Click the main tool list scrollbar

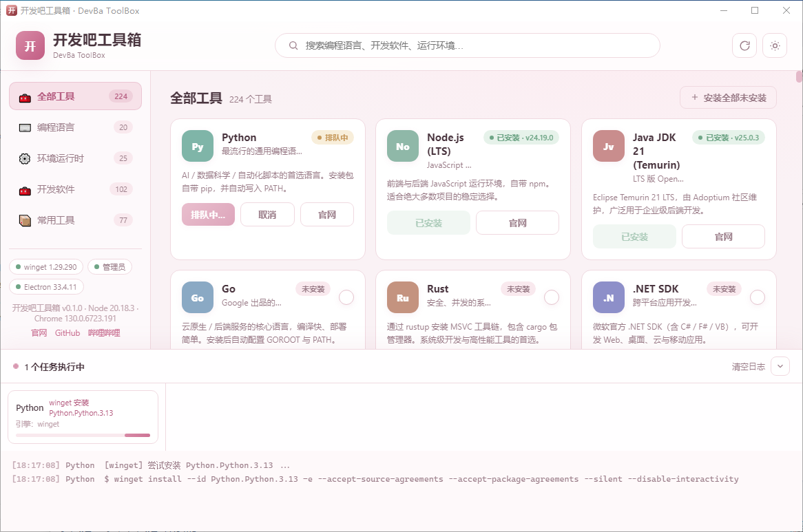[x=799, y=76]
